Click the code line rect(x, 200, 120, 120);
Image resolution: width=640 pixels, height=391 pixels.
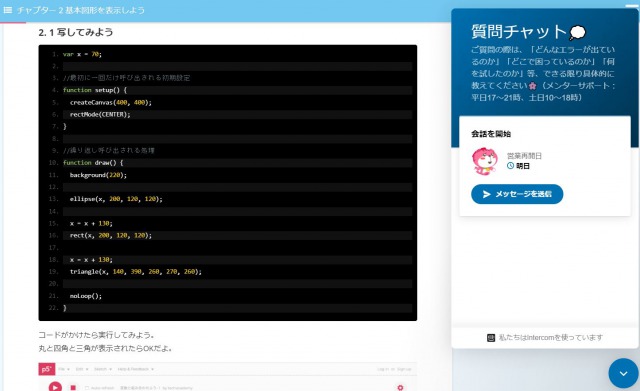pyautogui.click(x=111, y=235)
